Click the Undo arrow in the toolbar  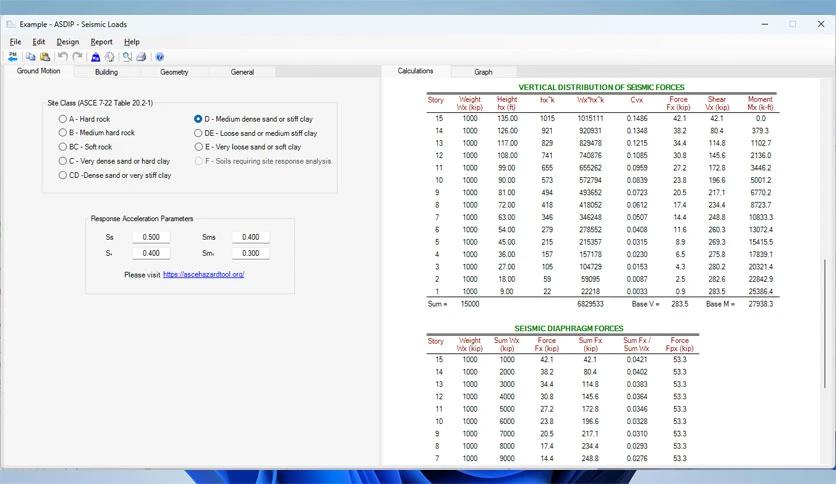[x=63, y=57]
